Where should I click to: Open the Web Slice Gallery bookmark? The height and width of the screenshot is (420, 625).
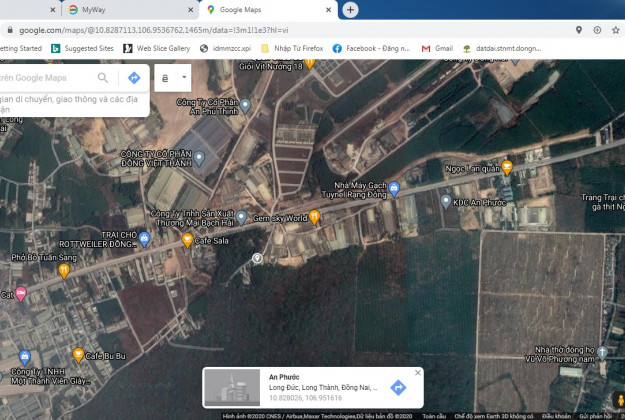[x=157, y=48]
